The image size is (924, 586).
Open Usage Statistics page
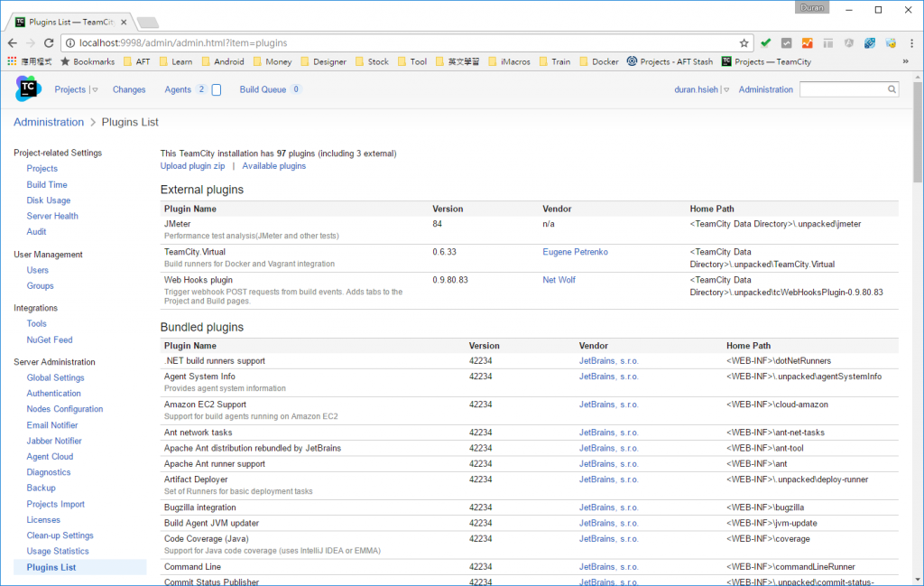click(x=57, y=551)
